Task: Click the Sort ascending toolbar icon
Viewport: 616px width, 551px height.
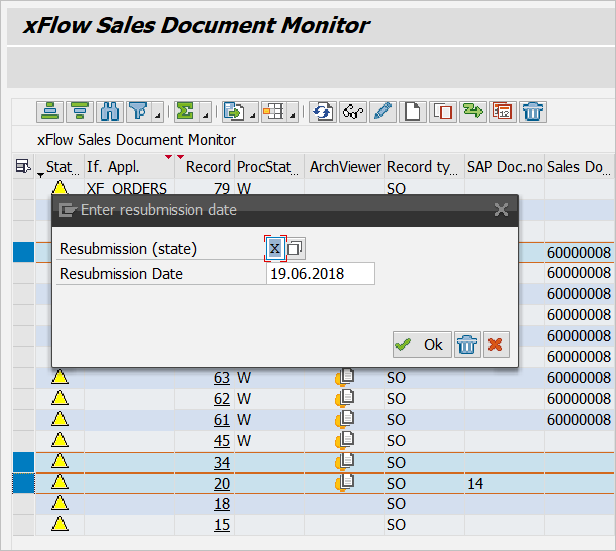Action: pyautogui.click(x=50, y=112)
